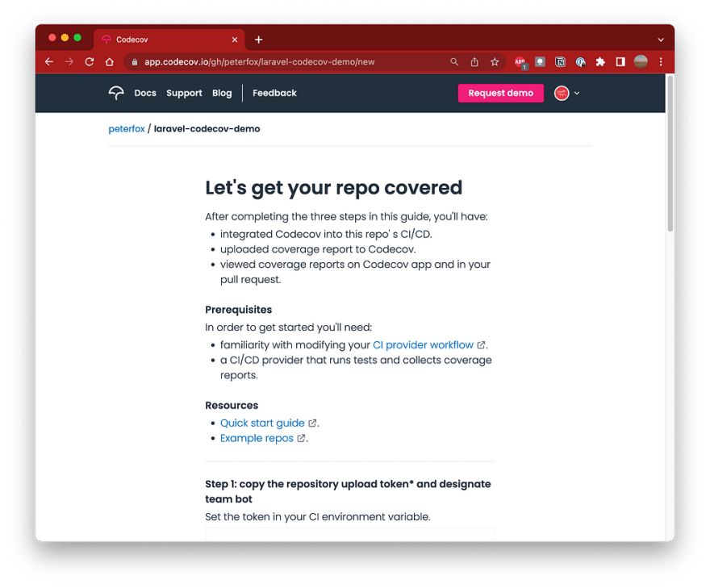710x588 pixels.
Task: Click the Step 1 heading text
Action: [x=348, y=491]
